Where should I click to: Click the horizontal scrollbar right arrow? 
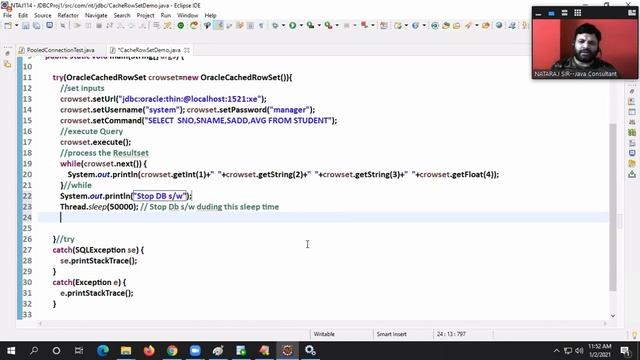click(x=605, y=324)
